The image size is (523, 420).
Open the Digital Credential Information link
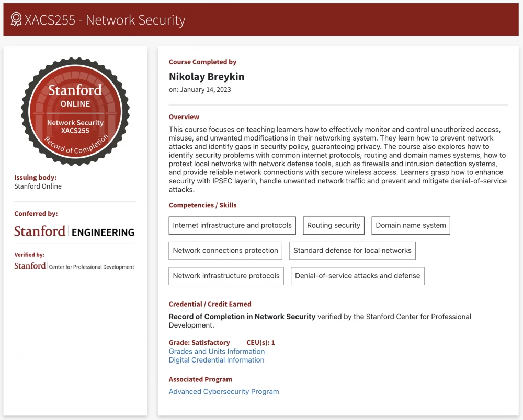[x=217, y=360]
